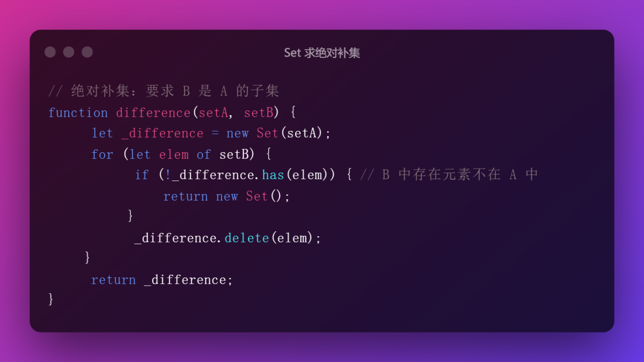
Task: Click the last closing brace of function
Action: point(51,299)
